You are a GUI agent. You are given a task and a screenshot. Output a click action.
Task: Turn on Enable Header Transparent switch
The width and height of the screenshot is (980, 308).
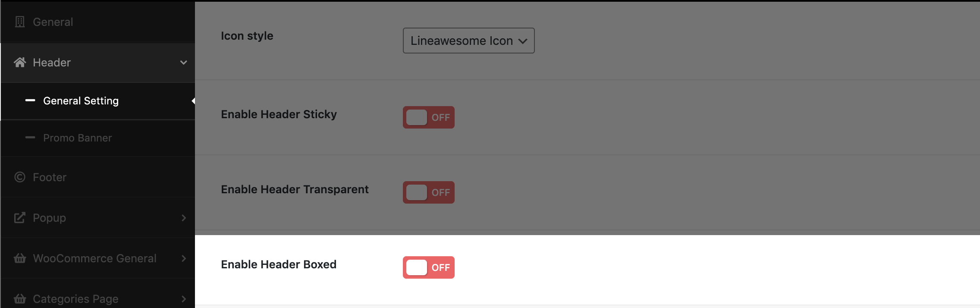click(429, 192)
